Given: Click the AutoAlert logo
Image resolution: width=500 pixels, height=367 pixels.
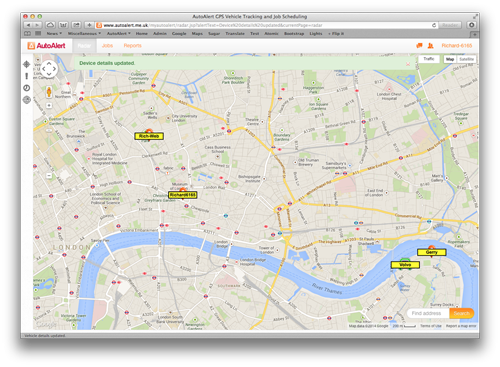Looking at the screenshot, I should (x=46, y=46).
